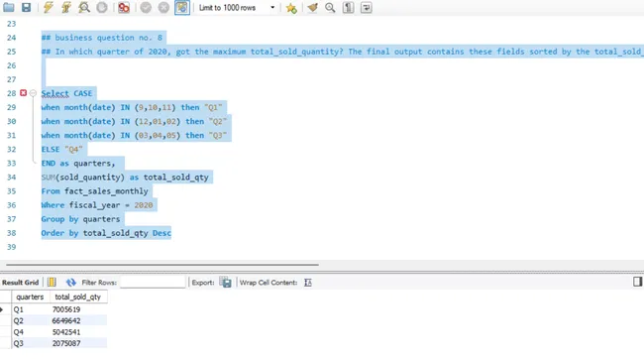Open the Limit to 1000 rows dropdown
644x359 pixels.
click(237, 7)
